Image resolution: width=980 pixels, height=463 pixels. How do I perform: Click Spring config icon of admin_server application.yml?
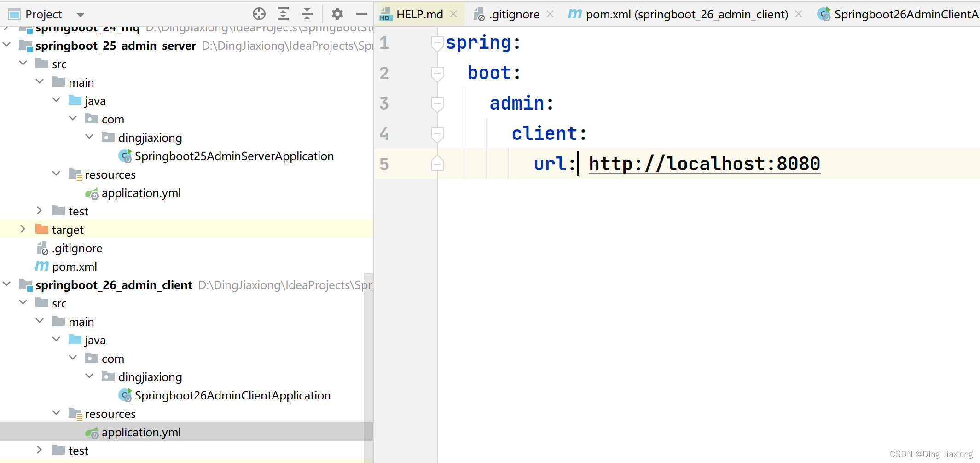tap(92, 193)
